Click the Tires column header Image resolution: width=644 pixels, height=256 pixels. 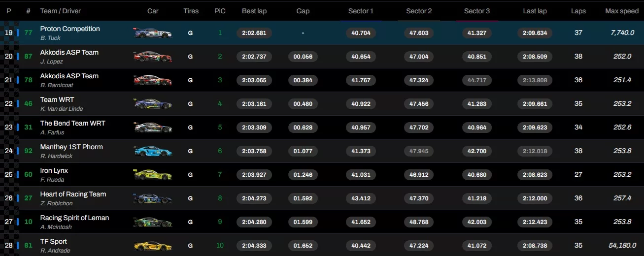[191, 11]
